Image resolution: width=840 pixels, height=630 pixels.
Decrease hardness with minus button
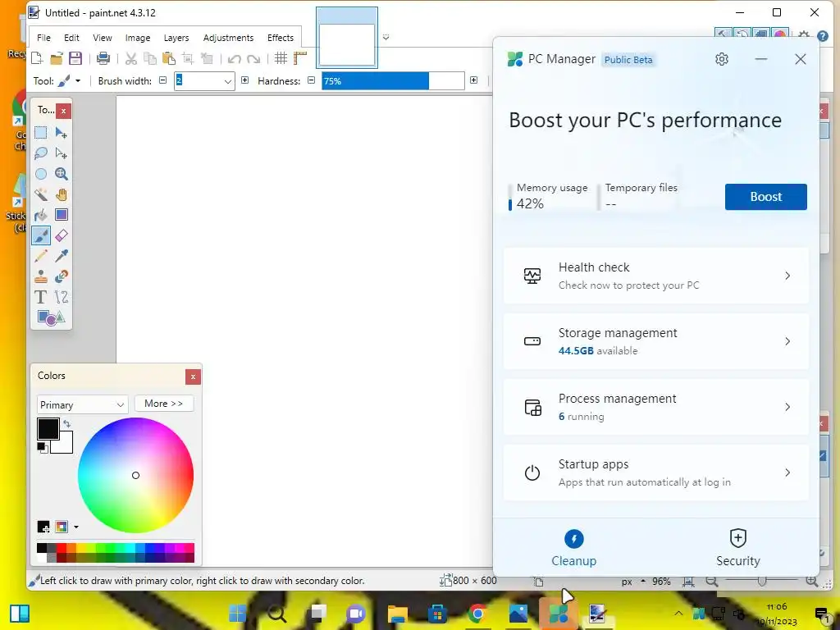point(311,80)
